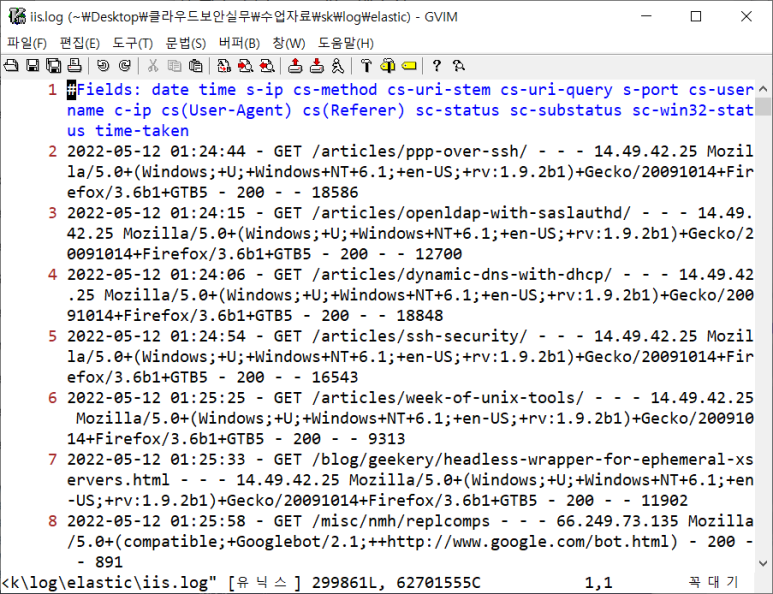The height and width of the screenshot is (594, 773).
Task: Minimize the GVIM window
Action: coord(646,16)
